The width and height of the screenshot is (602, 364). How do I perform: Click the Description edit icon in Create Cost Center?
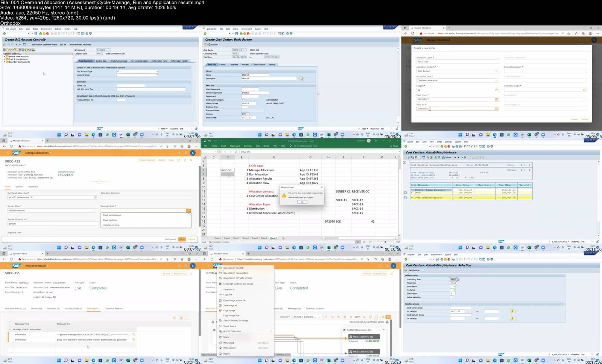301,79
